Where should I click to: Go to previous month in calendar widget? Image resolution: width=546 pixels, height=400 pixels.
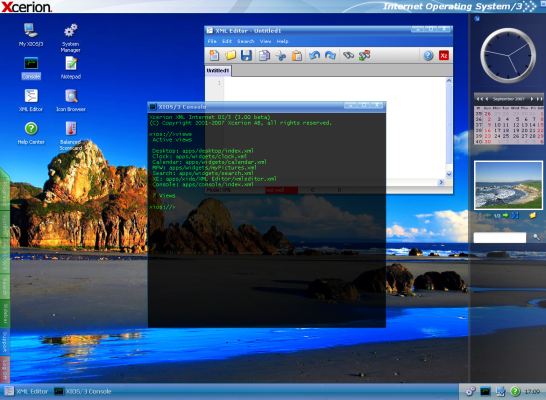487,99
